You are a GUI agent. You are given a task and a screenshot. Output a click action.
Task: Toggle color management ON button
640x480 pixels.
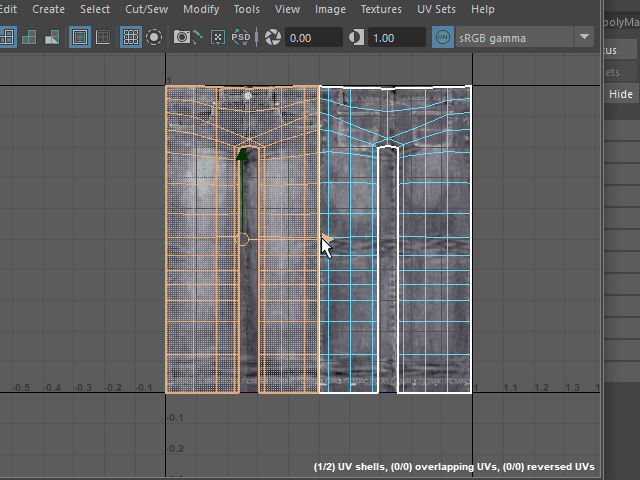click(443, 38)
